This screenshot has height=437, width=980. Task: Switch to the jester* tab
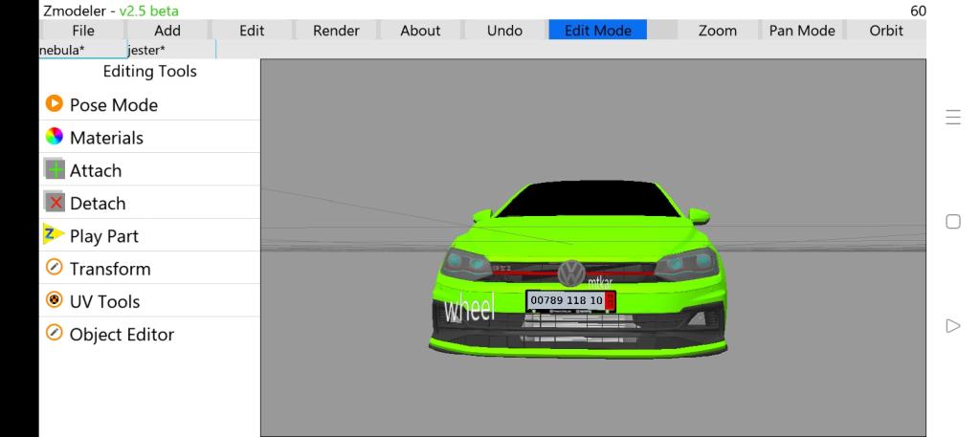[171, 50]
